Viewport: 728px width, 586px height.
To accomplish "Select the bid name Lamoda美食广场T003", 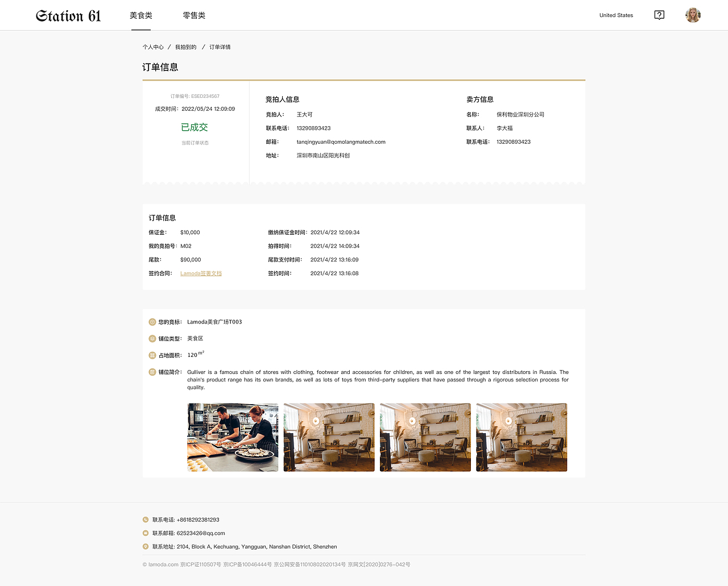I will coord(214,322).
